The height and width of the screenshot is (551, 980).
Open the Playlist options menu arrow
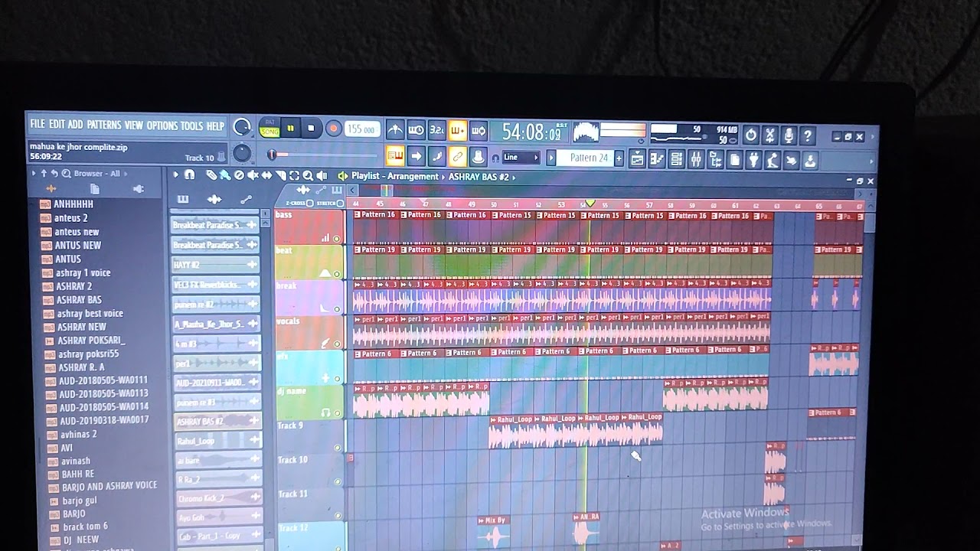(175, 174)
